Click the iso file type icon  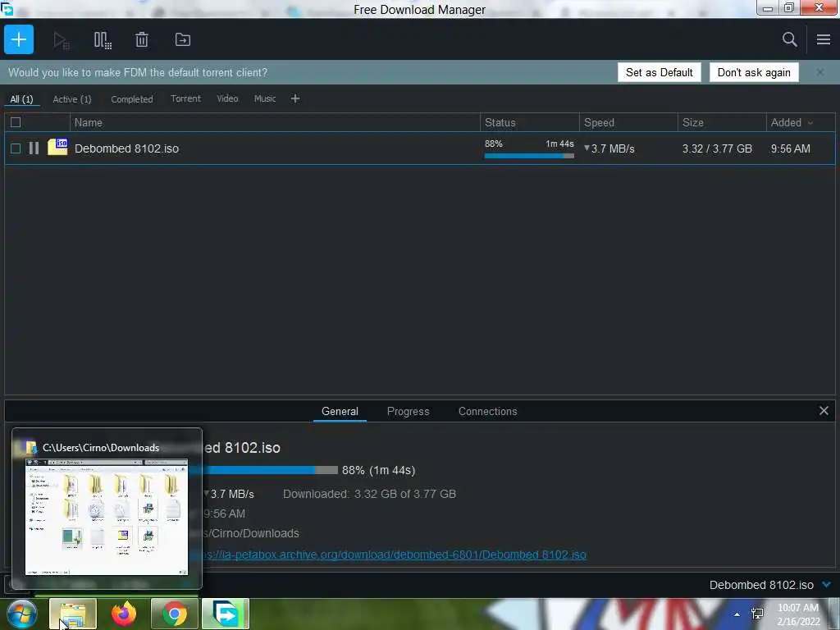tap(57, 147)
